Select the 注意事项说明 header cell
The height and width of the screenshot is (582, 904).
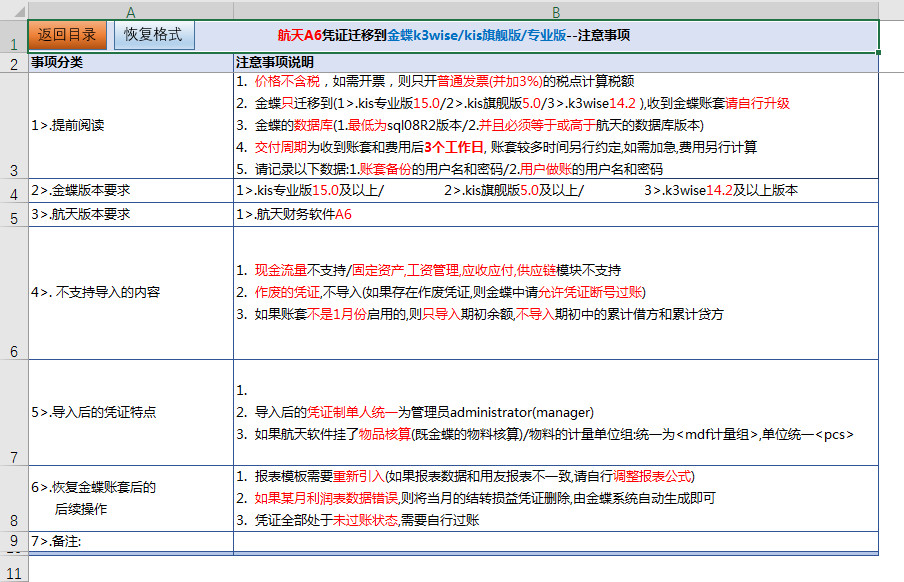click(555, 62)
